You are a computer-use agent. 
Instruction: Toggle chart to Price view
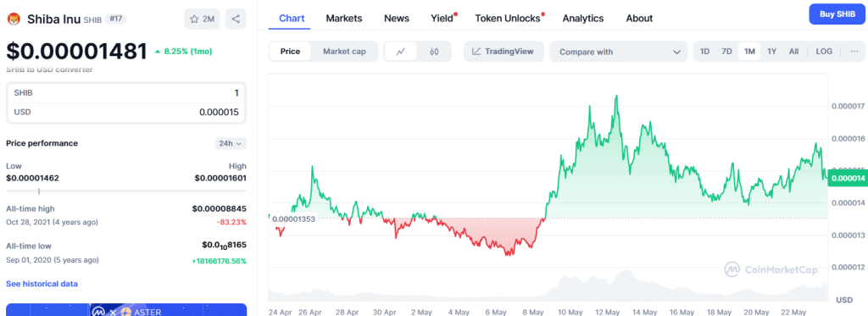[290, 52]
